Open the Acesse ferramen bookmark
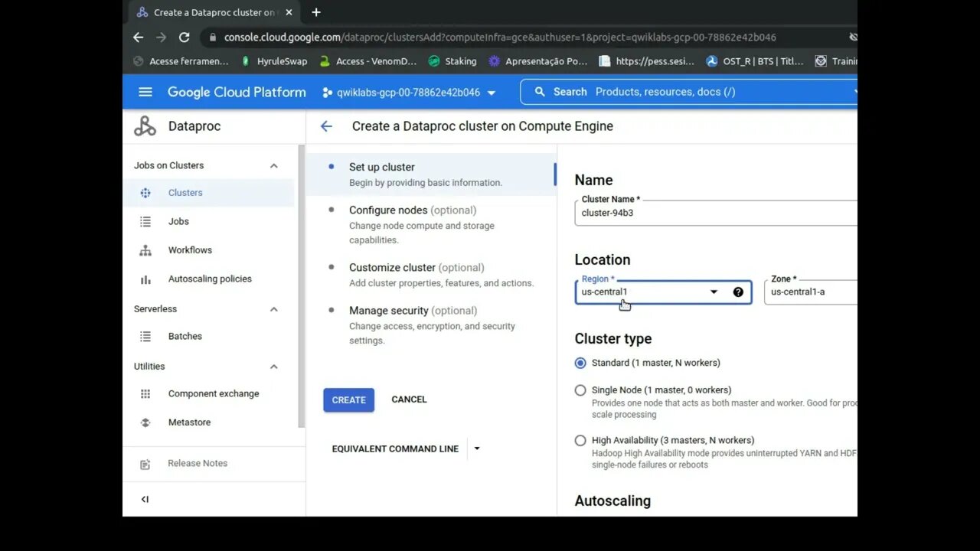980x551 pixels. tap(181, 61)
